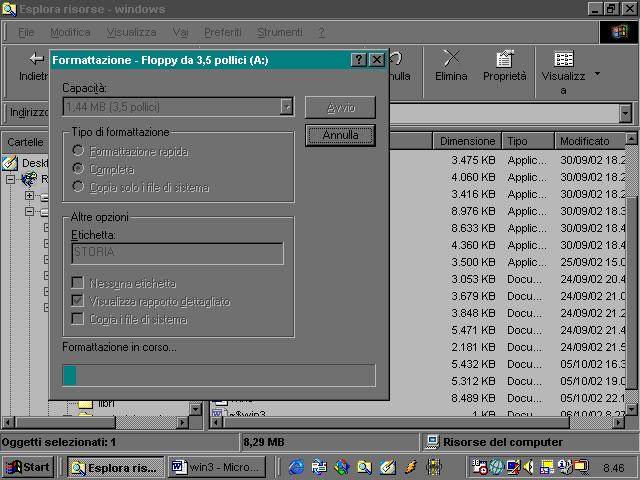Click the formatting progress bar
This screenshot has height=480, width=640.
[x=219, y=375]
